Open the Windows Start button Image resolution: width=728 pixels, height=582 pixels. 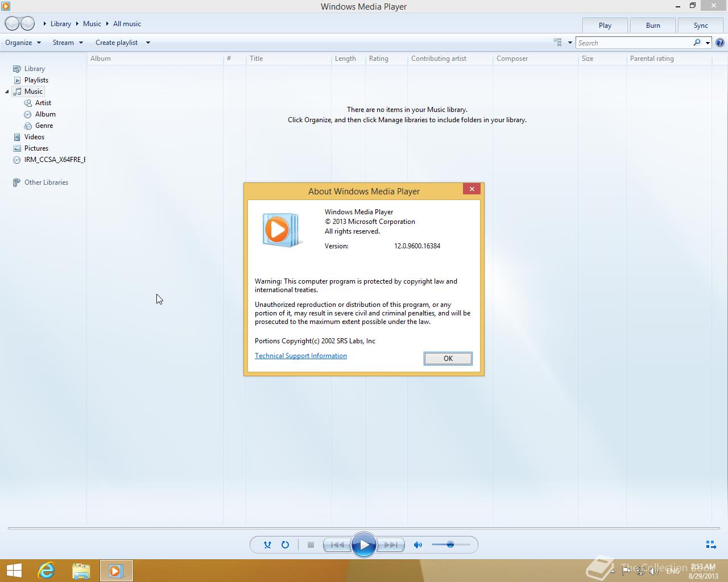(14, 571)
